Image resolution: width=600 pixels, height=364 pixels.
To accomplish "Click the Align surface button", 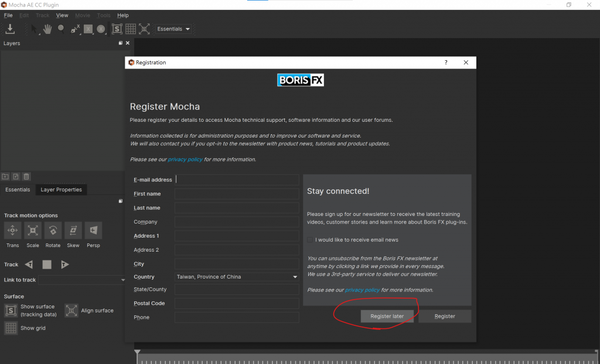I will tap(71, 311).
